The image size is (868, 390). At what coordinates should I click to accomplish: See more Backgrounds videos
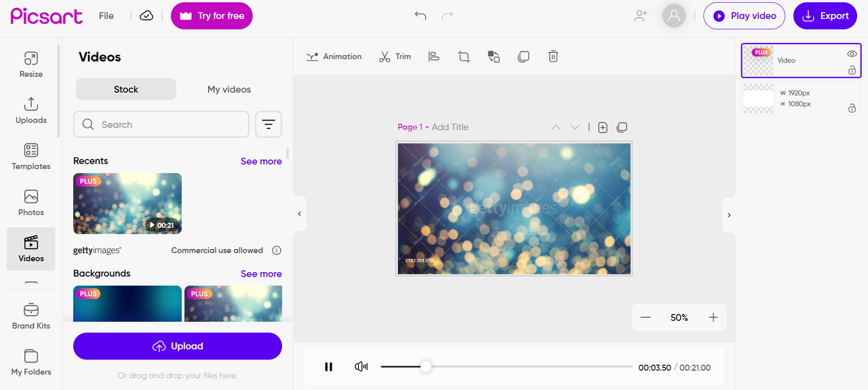coord(261,274)
